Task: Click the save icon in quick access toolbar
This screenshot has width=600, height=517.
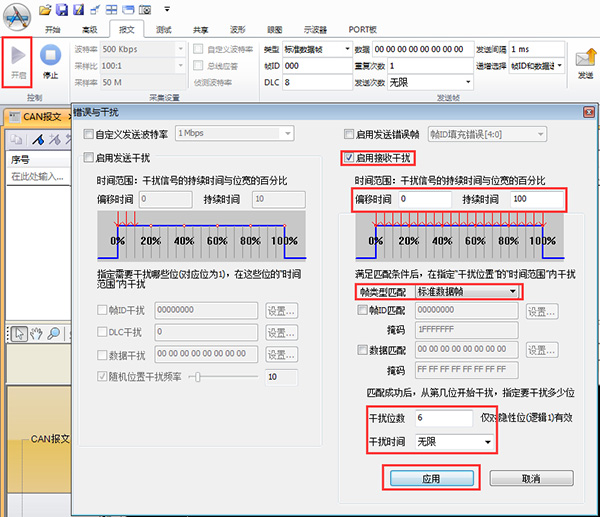Action: click(62, 10)
